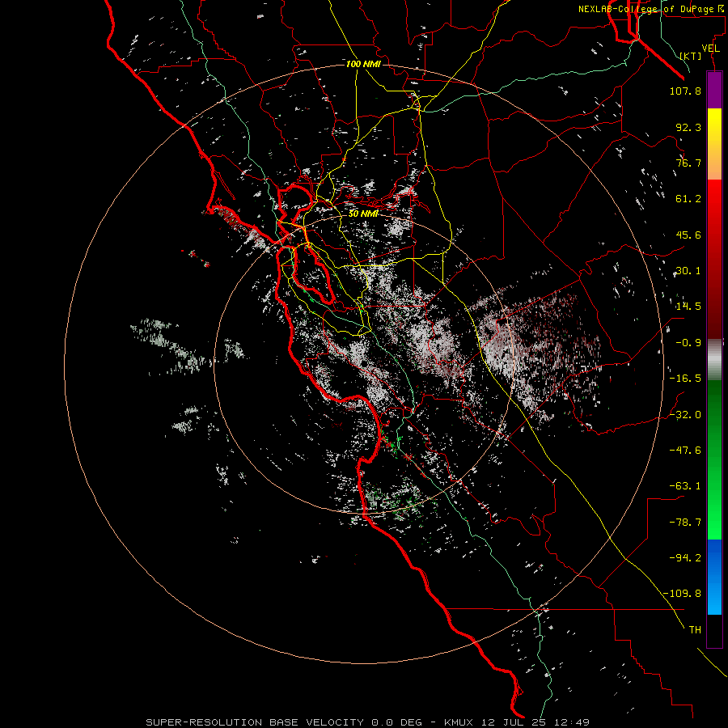Select the -109.8 legend value
This screenshot has width=728, height=728.
coord(682,594)
